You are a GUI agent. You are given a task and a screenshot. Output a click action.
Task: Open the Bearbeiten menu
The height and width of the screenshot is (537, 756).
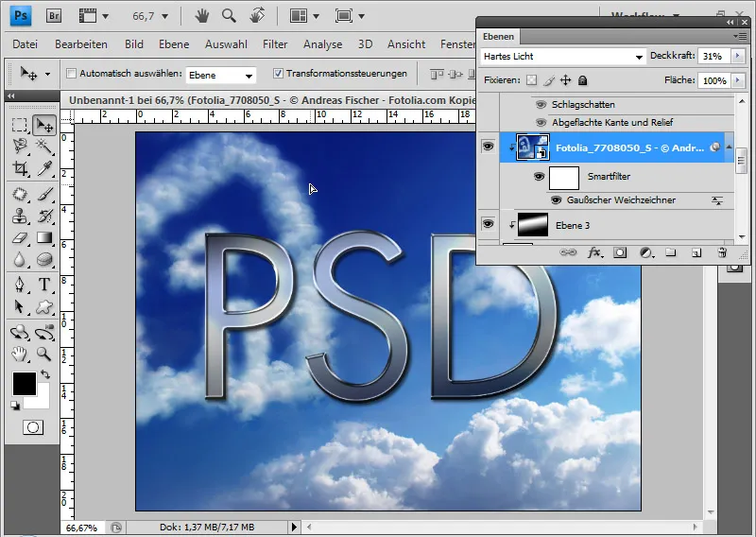point(81,44)
